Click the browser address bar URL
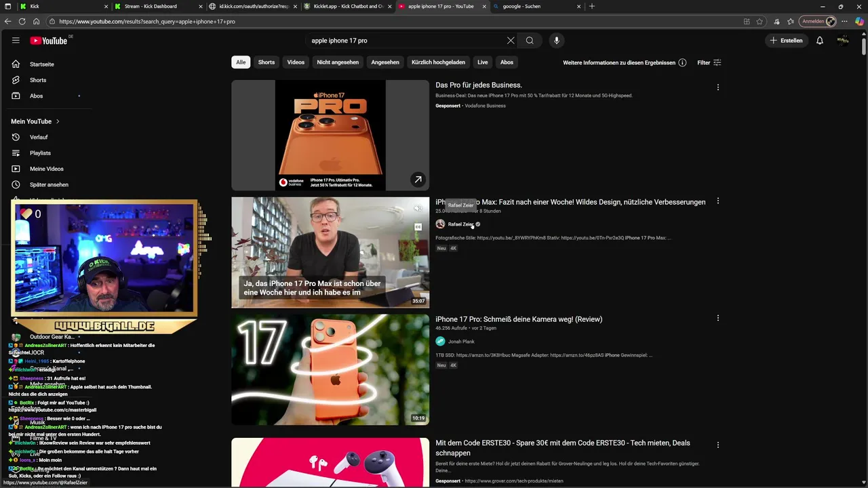 (x=147, y=22)
